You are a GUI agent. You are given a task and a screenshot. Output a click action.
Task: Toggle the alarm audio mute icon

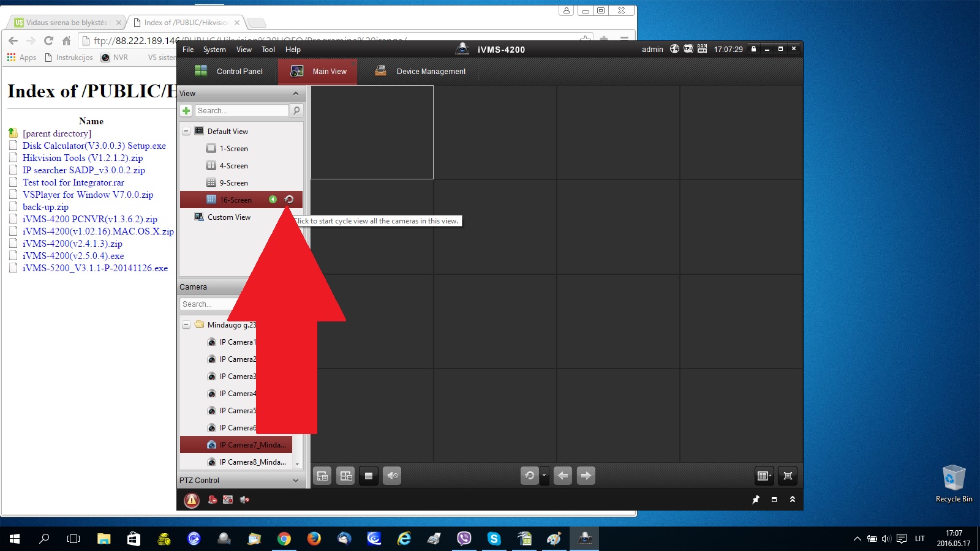(244, 500)
